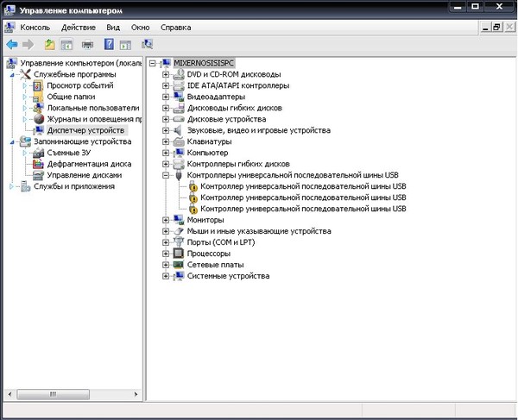Minimize the inner MDI console window
This screenshot has height=420, width=518.
[x=485, y=28]
